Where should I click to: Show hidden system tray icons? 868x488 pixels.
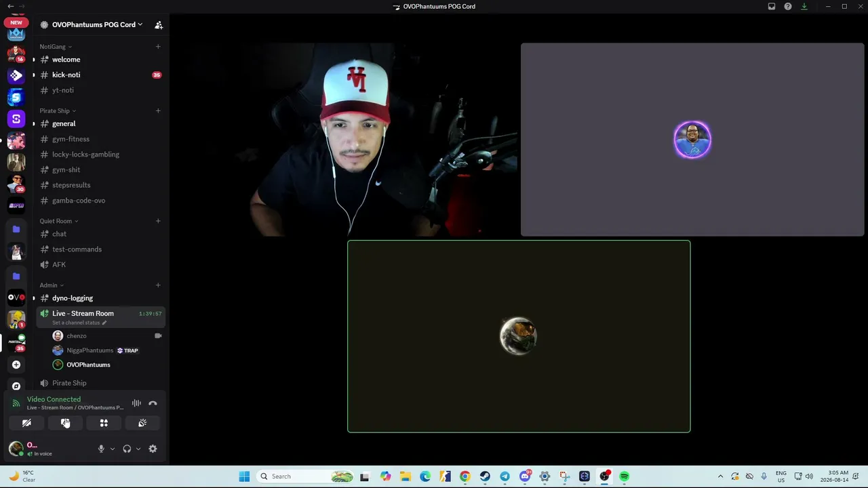pyautogui.click(x=720, y=476)
